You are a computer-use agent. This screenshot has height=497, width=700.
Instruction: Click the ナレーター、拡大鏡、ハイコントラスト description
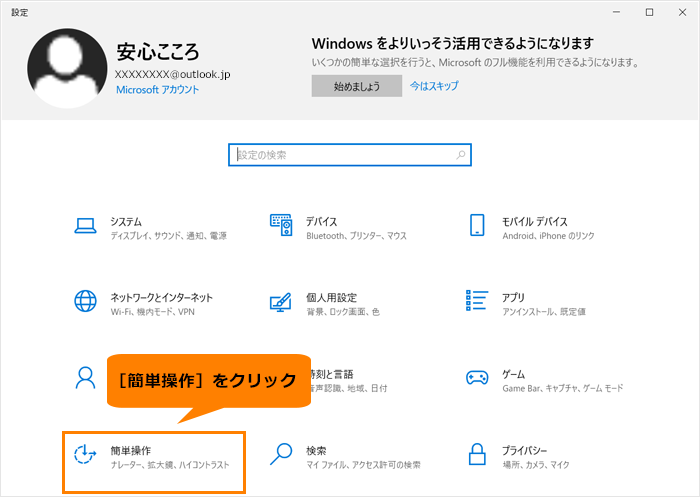pos(170,465)
